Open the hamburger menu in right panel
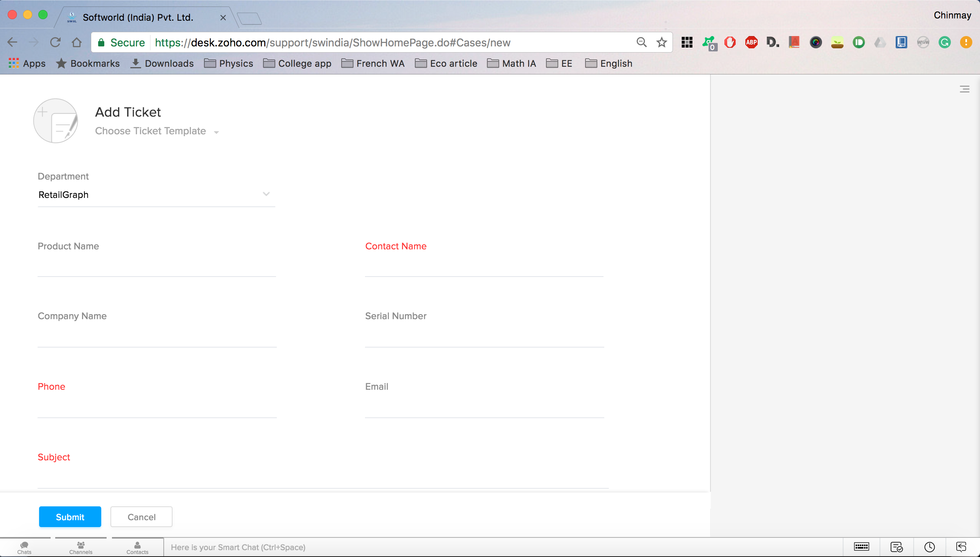980x557 pixels. tap(964, 89)
